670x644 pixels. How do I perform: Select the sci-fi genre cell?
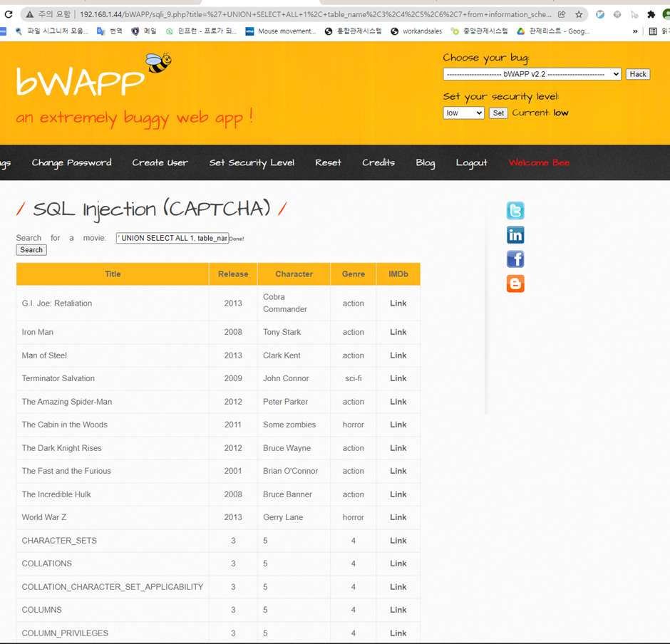click(354, 378)
